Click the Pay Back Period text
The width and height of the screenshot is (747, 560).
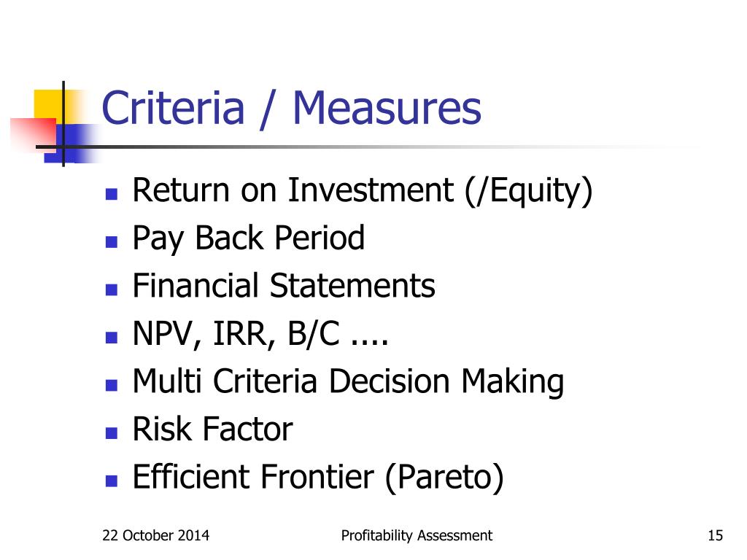point(249,238)
